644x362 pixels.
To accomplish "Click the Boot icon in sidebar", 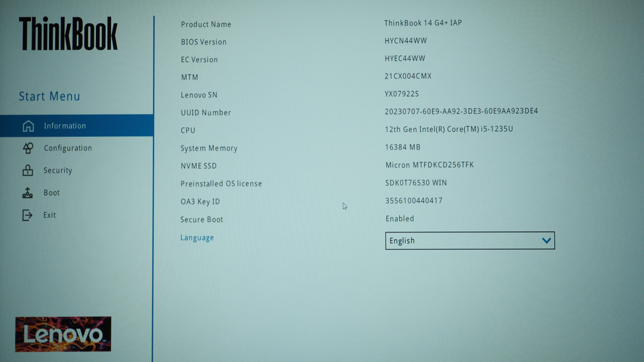I will [27, 193].
